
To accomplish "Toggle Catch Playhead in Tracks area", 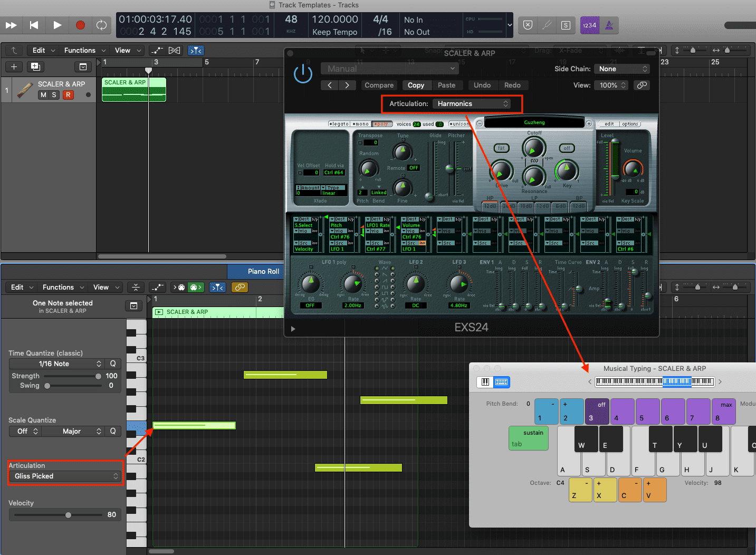I will 196,50.
